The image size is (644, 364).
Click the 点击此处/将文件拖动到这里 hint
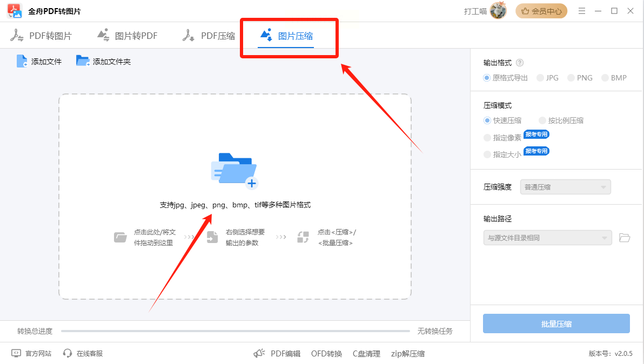(x=155, y=237)
